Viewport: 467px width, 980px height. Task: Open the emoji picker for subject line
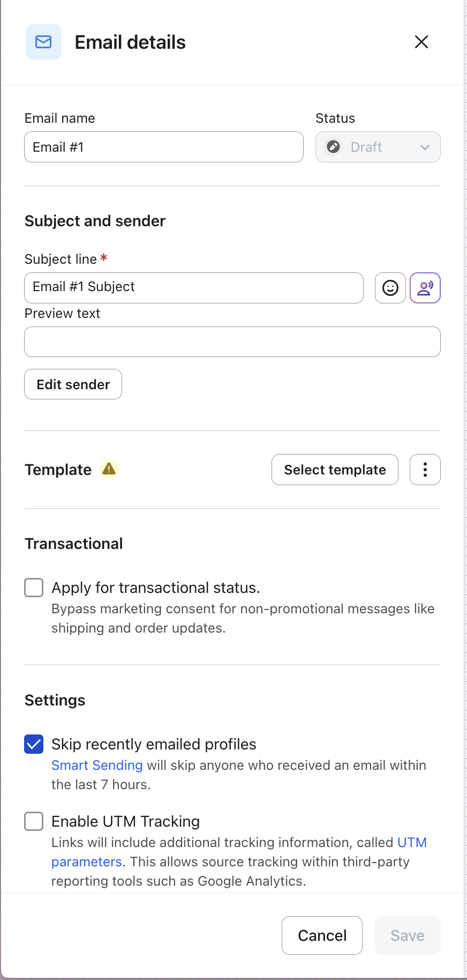point(390,288)
